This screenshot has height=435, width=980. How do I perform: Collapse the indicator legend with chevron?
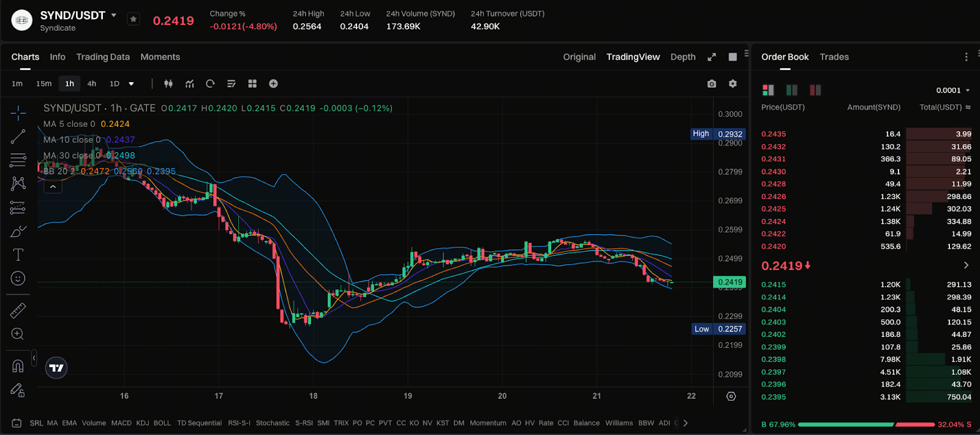coord(53,187)
